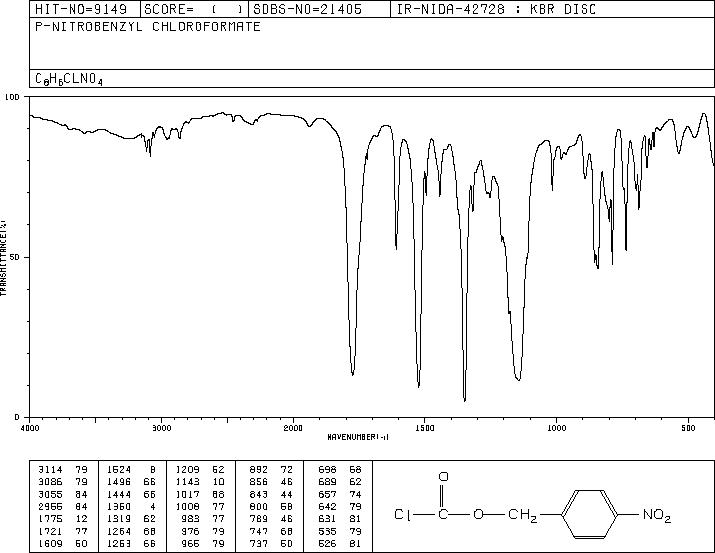Click the IR-NIDA-42728 : KBR DISC label
The height and width of the screenshot is (553, 715).
click(496, 10)
